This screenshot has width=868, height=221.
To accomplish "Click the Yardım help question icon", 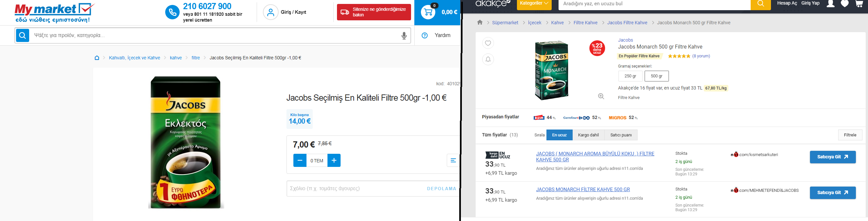I will (x=424, y=35).
